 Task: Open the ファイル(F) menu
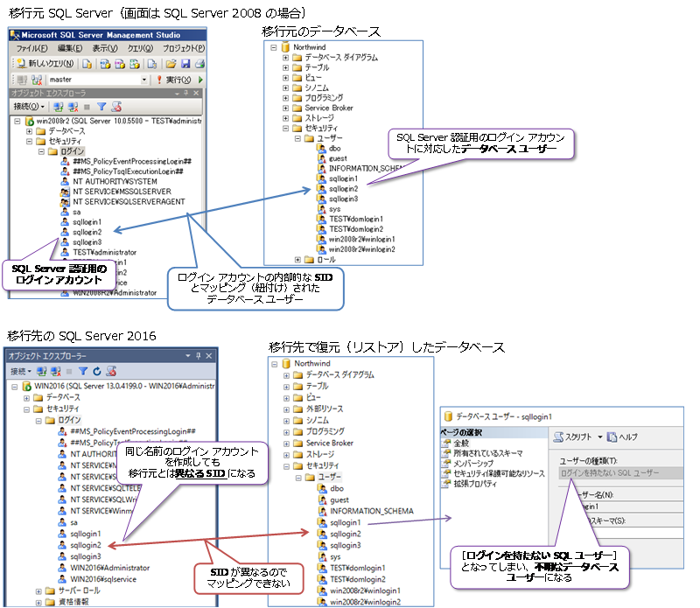pyautogui.click(x=31, y=48)
